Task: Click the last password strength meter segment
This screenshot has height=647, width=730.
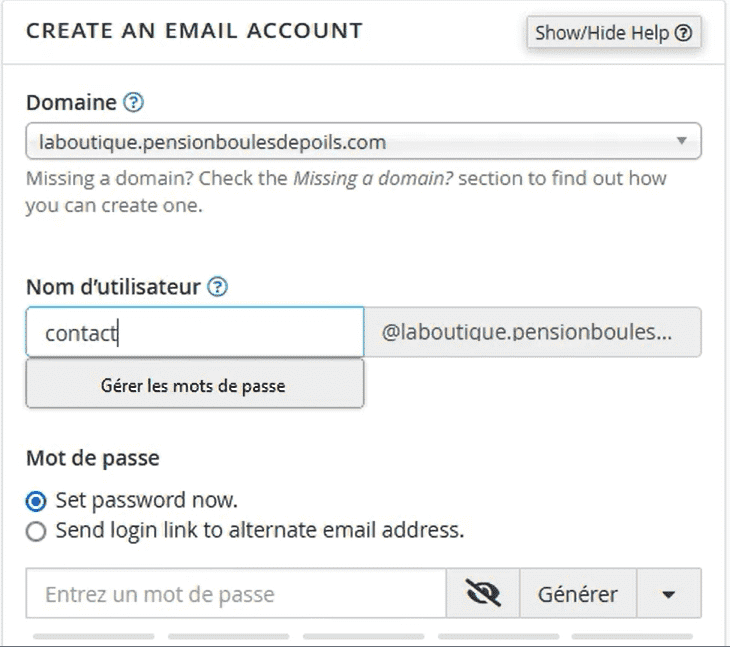Action: click(632, 636)
